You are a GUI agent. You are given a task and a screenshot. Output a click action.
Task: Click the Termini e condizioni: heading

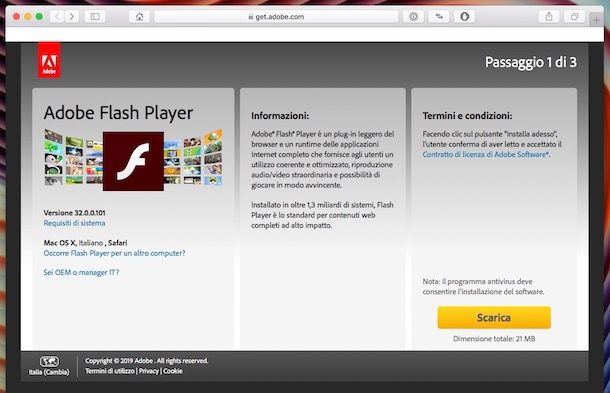(x=467, y=116)
